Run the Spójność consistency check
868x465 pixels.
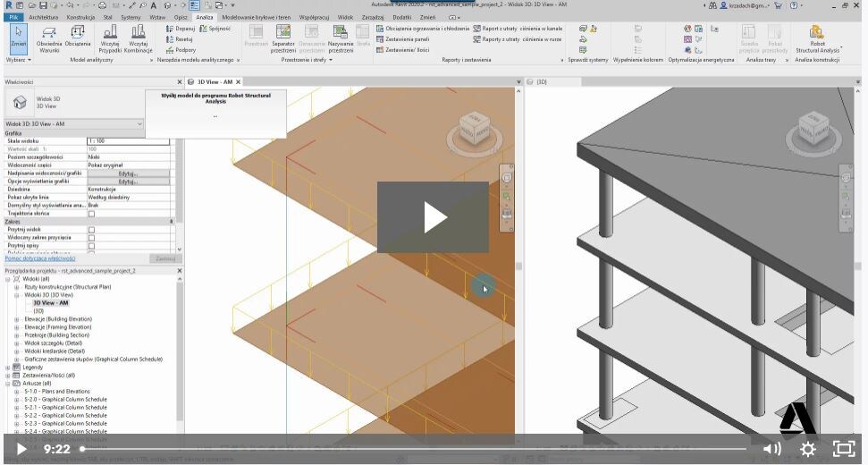point(215,29)
